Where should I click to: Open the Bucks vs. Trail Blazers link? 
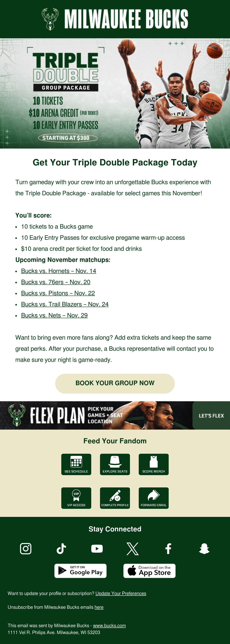point(65,304)
